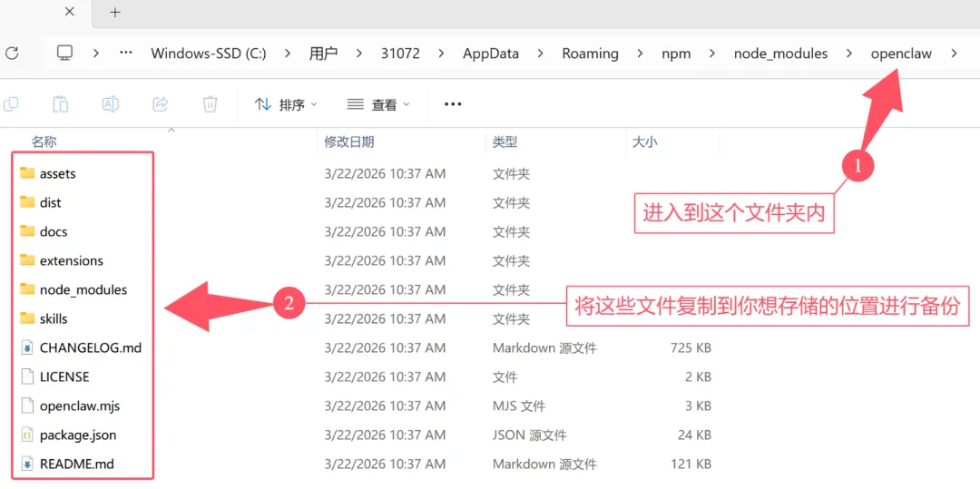The image size is (980, 489).
Task: Navigate to Roaming breadcrumb segment
Action: [590, 54]
